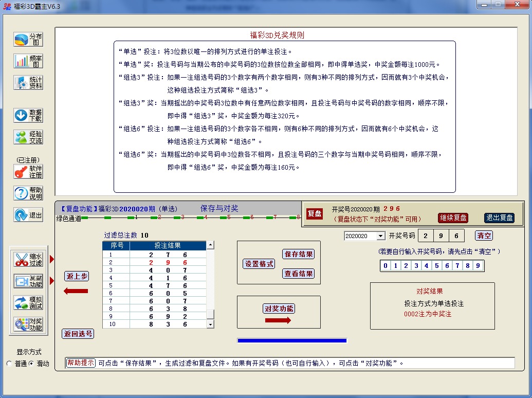Viewport: 532px width, 398px height.
Task: Click the 对奖功能 button in center panel
Action: tap(279, 309)
